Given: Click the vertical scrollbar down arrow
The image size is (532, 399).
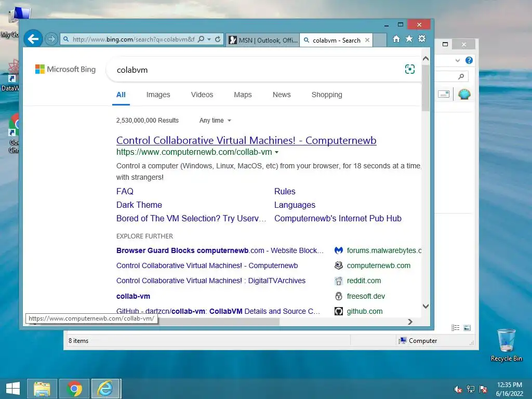Looking at the screenshot, I should [x=426, y=306].
